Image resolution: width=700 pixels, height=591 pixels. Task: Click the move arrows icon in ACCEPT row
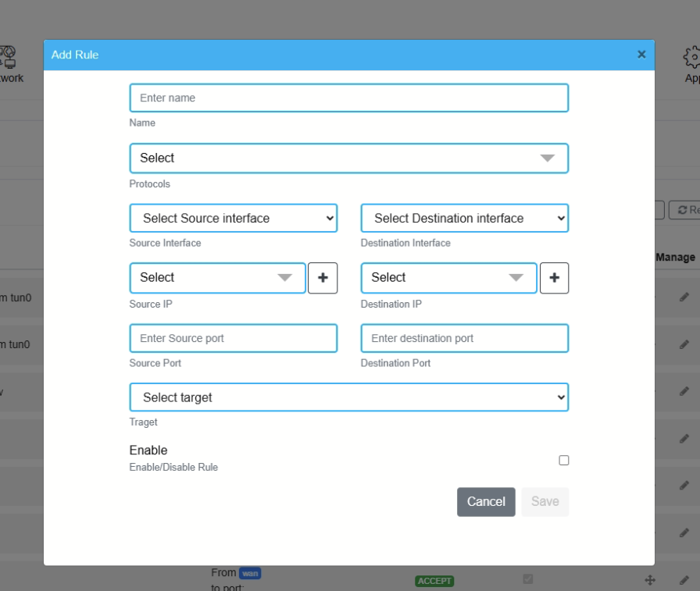(649, 580)
